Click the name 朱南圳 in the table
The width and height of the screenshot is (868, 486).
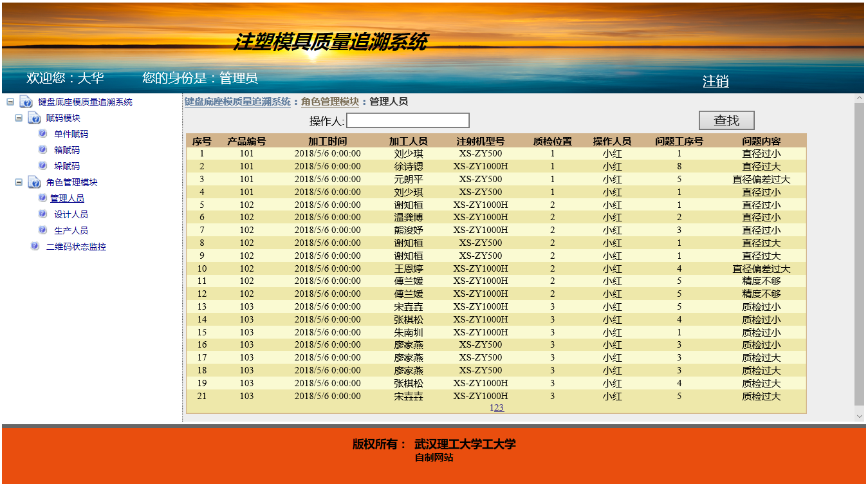pyautogui.click(x=409, y=332)
